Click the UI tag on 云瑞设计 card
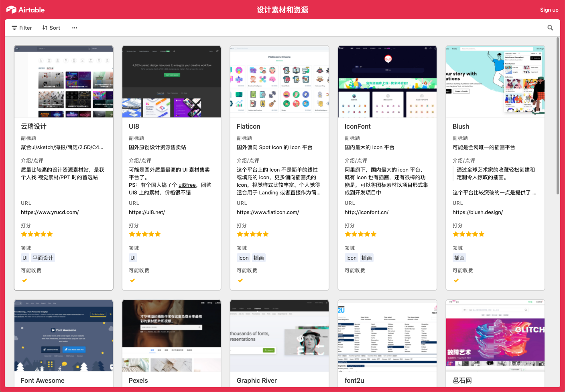This screenshot has width=565, height=392. pyautogui.click(x=25, y=258)
